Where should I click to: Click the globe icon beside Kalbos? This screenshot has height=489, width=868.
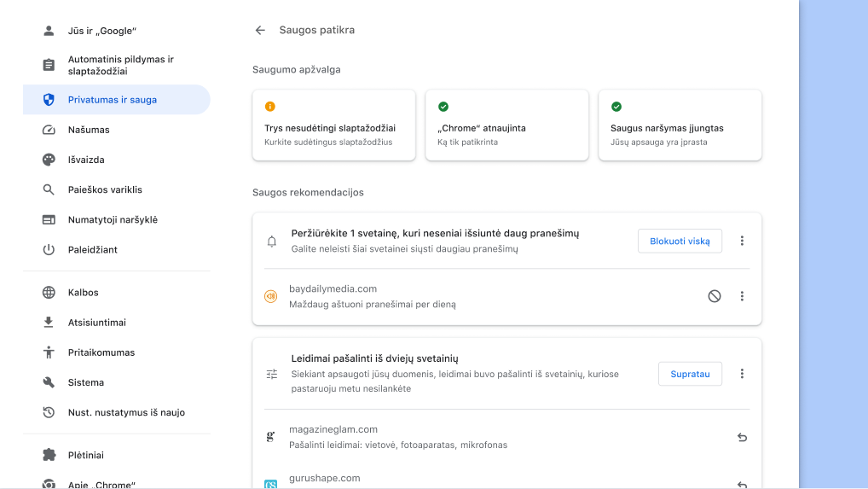tap(49, 293)
